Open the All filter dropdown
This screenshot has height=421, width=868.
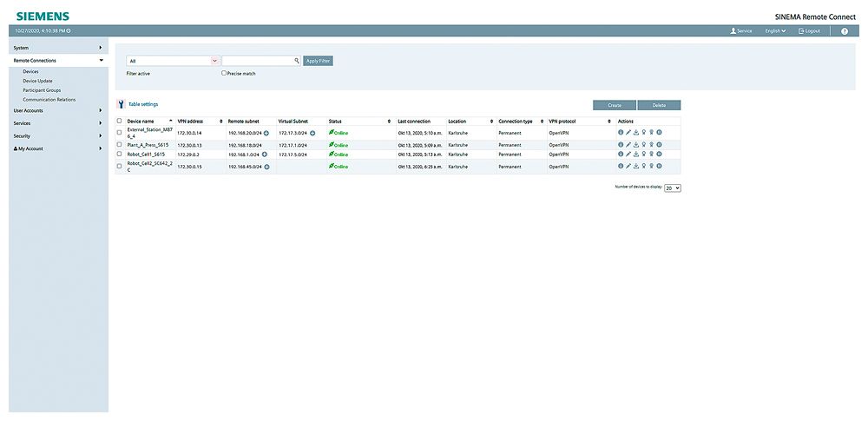click(x=173, y=61)
